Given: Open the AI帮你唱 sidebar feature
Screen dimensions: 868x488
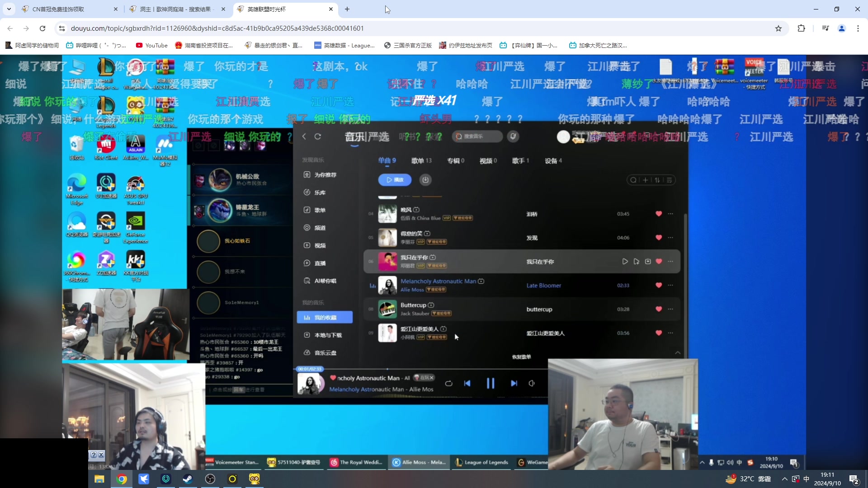Looking at the screenshot, I should pyautogui.click(x=325, y=281).
